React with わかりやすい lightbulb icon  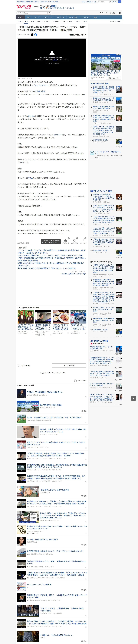74,241
